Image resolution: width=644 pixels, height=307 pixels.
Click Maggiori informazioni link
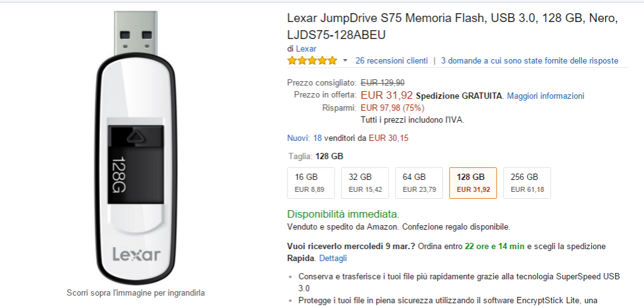click(545, 96)
